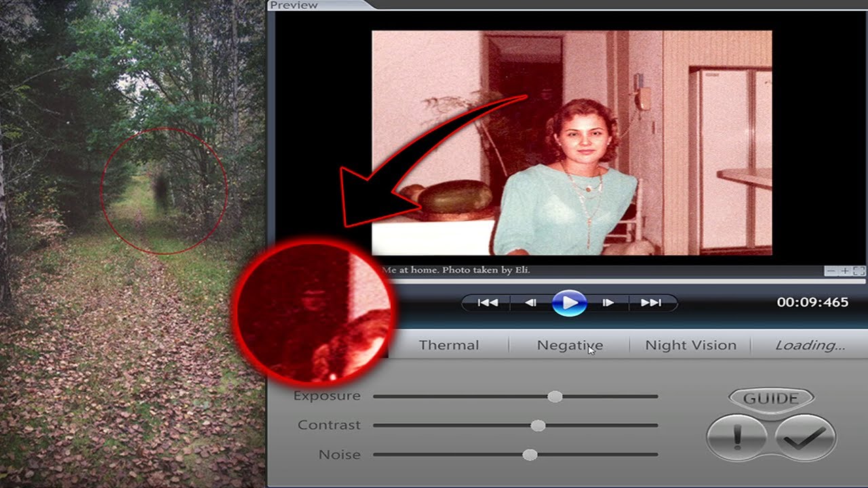Click the Loading... tab
This screenshot has height=488, width=868.
(810, 345)
